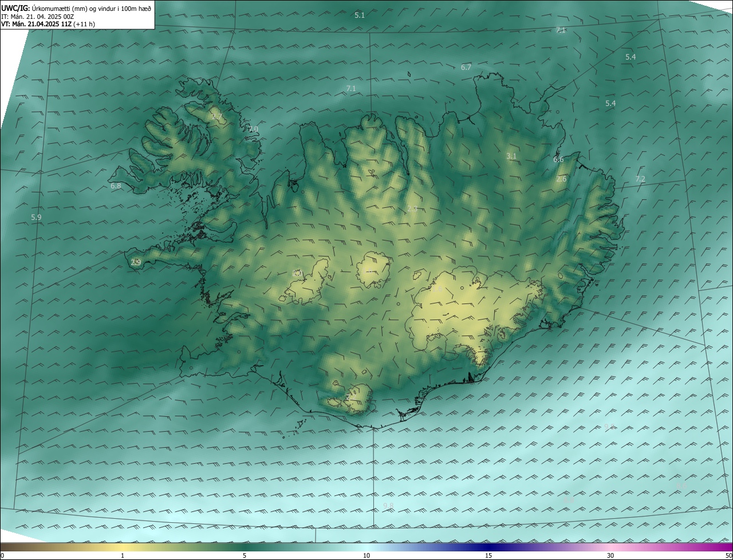Click the '30' tick on the color scale
Screen dimensions: 733x560
point(610,556)
